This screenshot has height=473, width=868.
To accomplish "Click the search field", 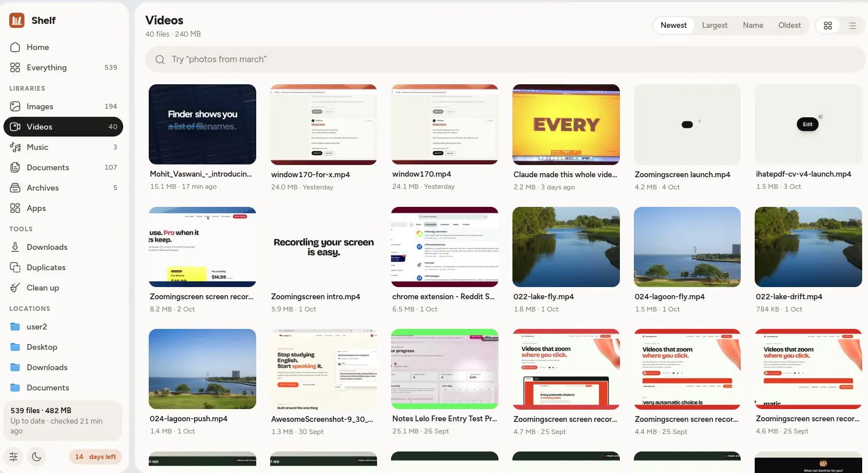I will 505,59.
